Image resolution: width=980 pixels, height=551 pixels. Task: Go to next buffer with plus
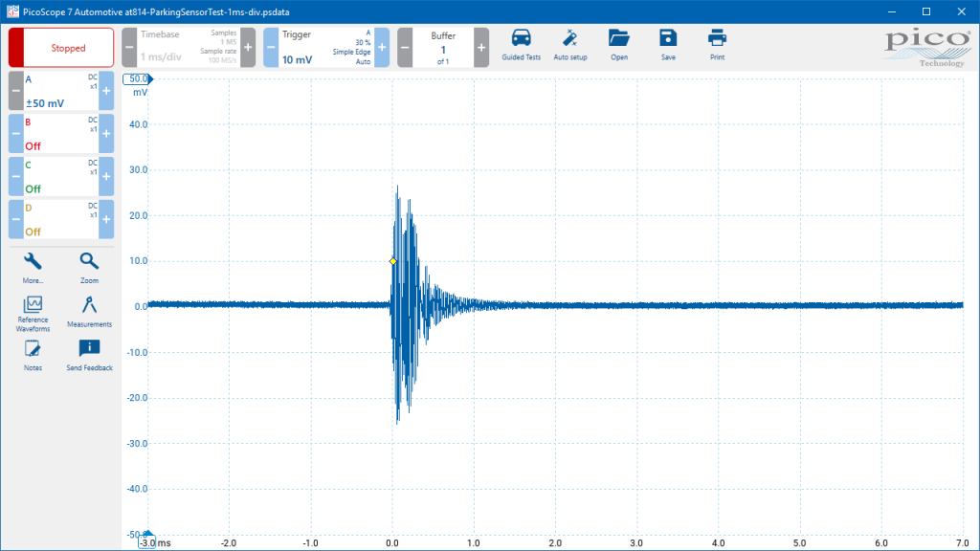[x=481, y=48]
